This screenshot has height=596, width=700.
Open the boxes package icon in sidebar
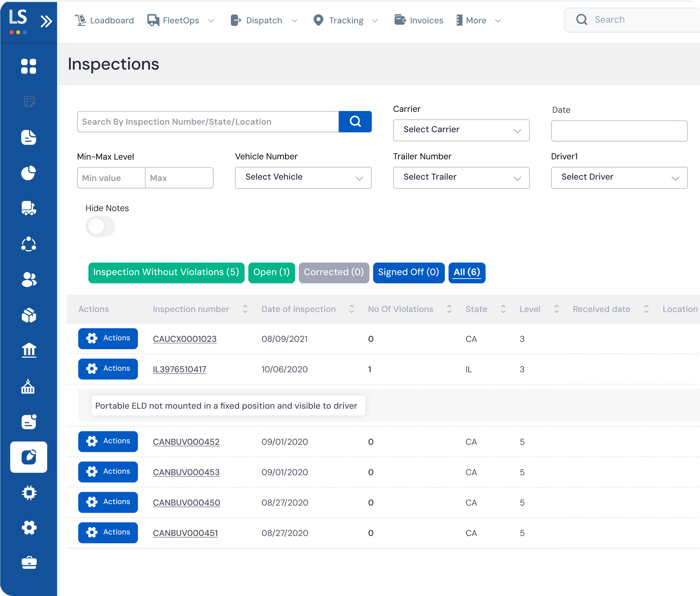click(29, 315)
